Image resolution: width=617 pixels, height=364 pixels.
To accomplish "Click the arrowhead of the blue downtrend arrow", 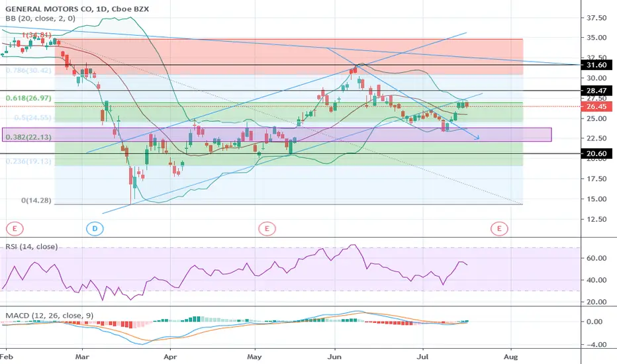I will [477, 138].
